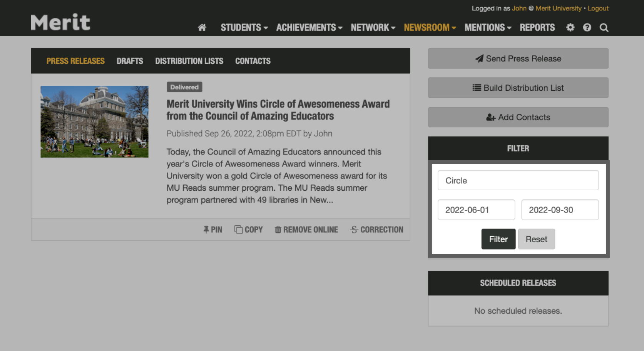Viewport: 644px width, 351px height.
Task: Select the Newsroom menu item
Action: click(x=429, y=27)
